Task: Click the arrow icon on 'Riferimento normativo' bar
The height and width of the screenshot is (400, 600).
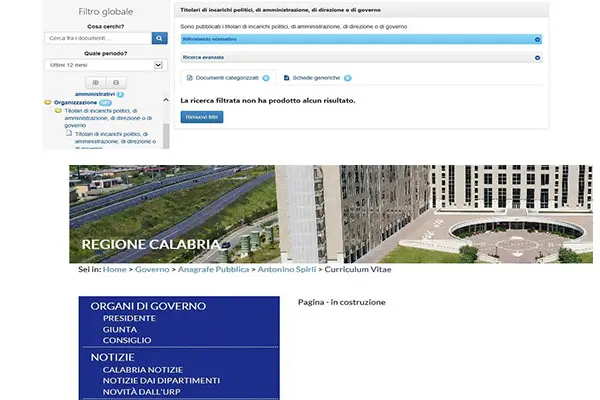Action: pos(537,39)
